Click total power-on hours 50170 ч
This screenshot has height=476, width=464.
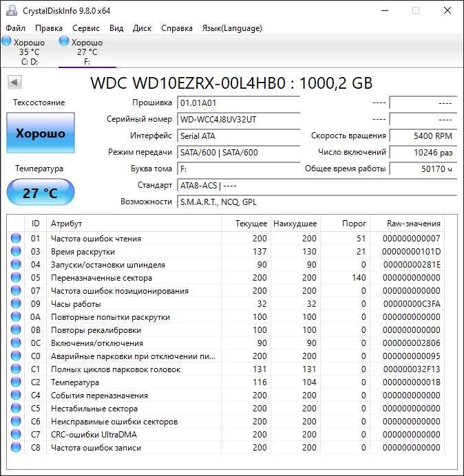coord(423,169)
